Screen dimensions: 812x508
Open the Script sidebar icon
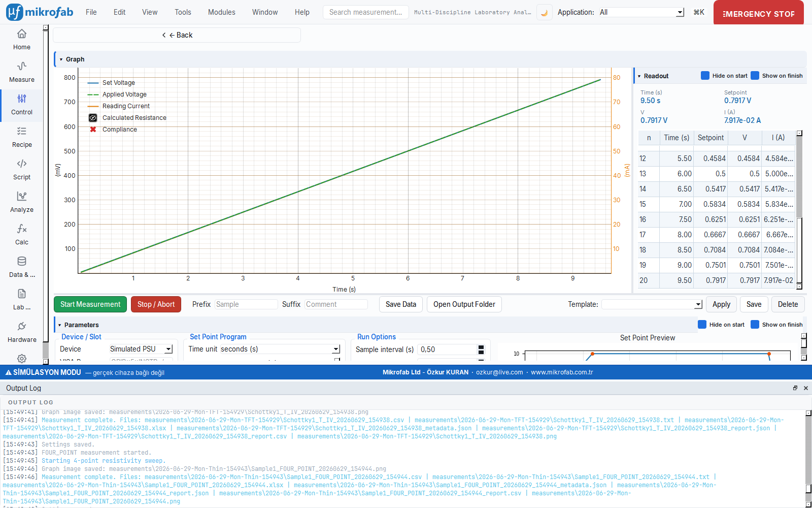tap(21, 170)
